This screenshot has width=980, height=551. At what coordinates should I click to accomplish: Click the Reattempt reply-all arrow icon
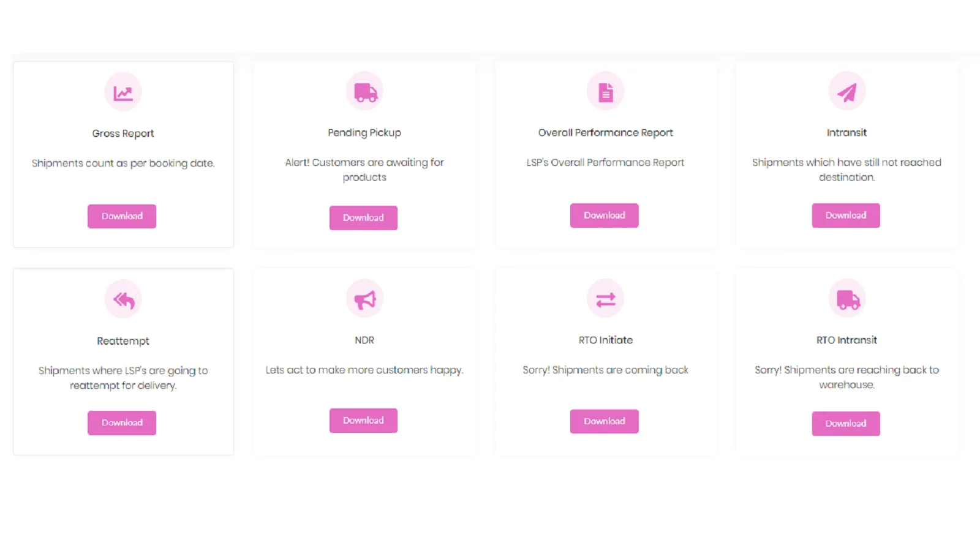[123, 299]
